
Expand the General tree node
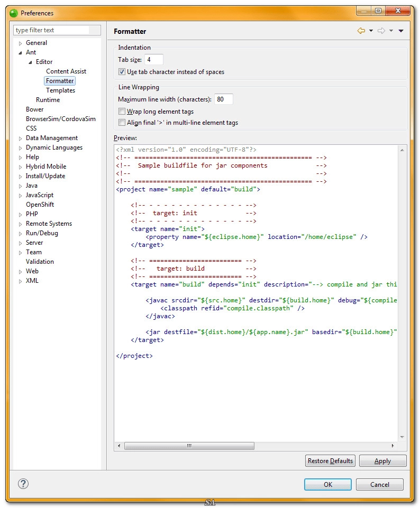click(20, 43)
